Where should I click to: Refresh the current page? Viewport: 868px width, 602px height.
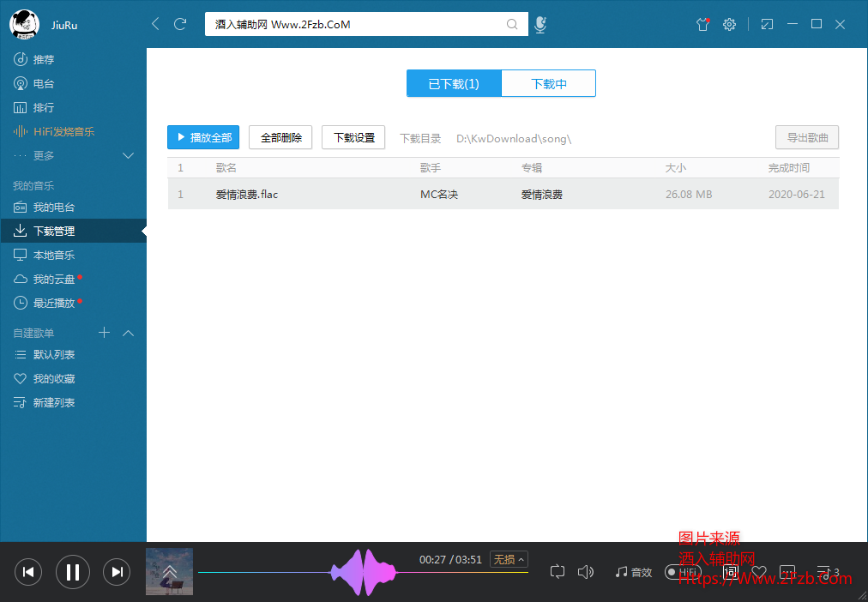point(180,24)
